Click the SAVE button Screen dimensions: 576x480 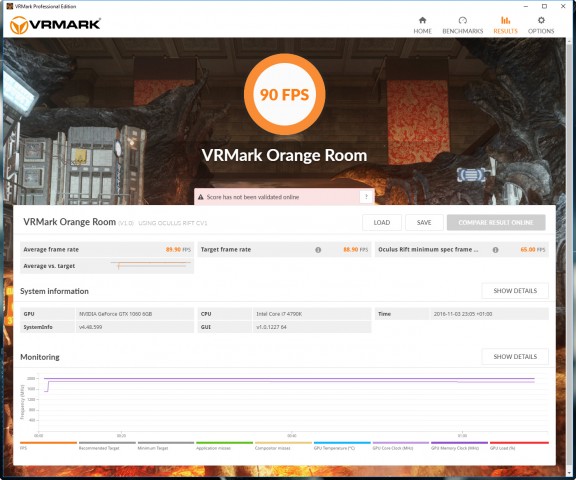tap(424, 223)
